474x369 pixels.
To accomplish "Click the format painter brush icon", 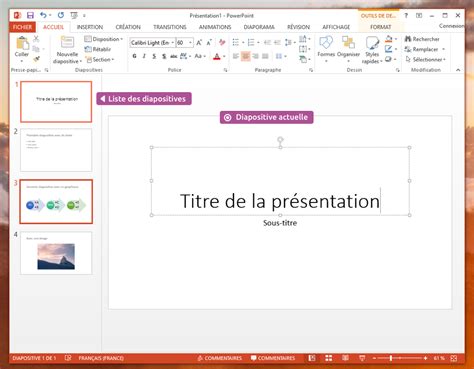I will point(36,59).
